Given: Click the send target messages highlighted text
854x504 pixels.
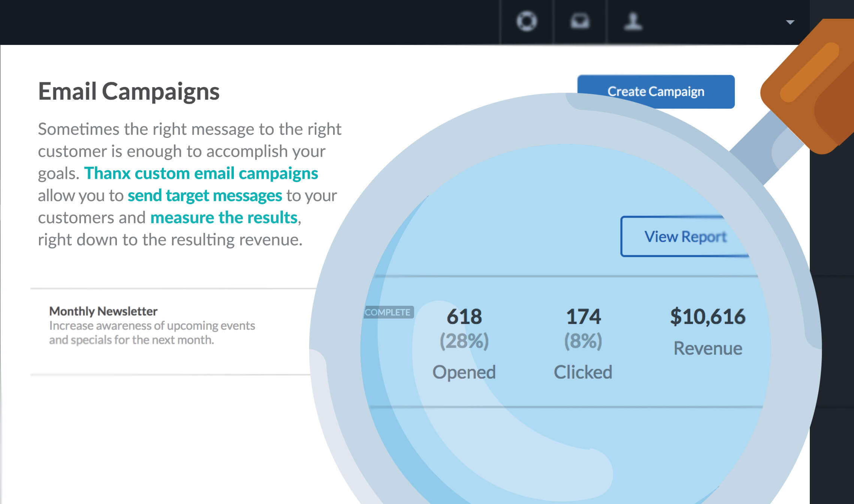Looking at the screenshot, I should click(x=205, y=195).
